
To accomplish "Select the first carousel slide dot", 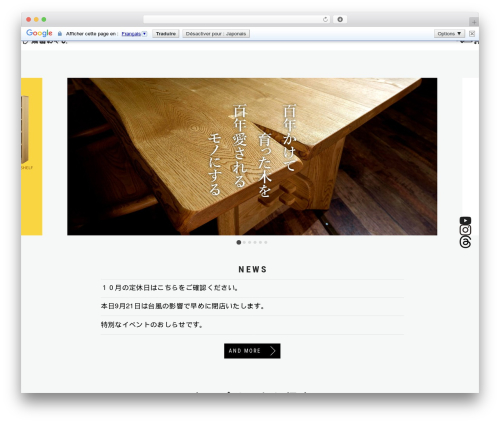I will [x=239, y=242].
